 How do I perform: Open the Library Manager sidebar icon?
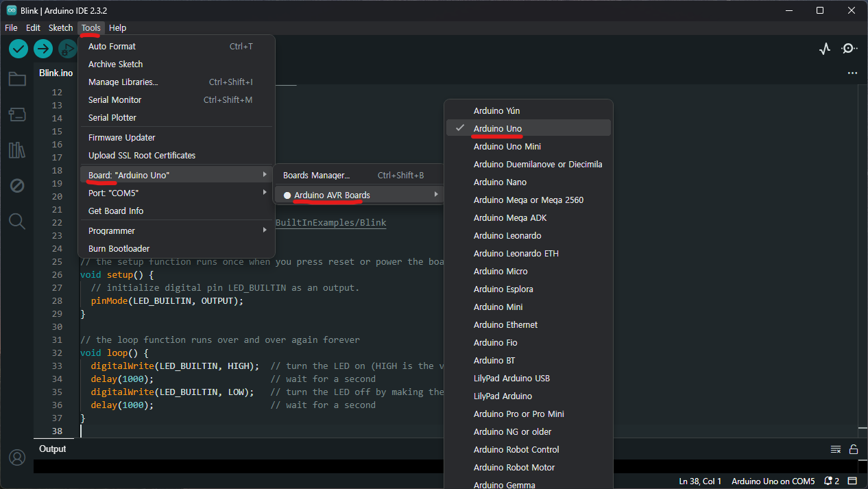pos(17,150)
